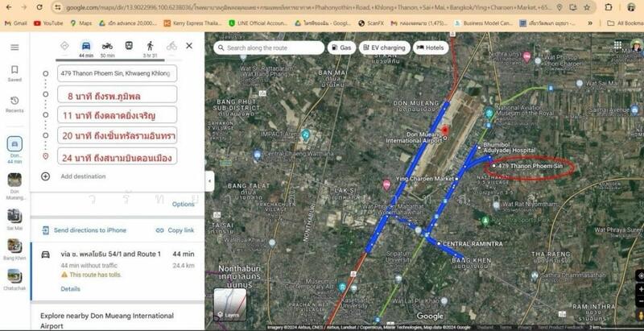Expand route Options
This screenshot has width=644, height=331.
(x=183, y=204)
